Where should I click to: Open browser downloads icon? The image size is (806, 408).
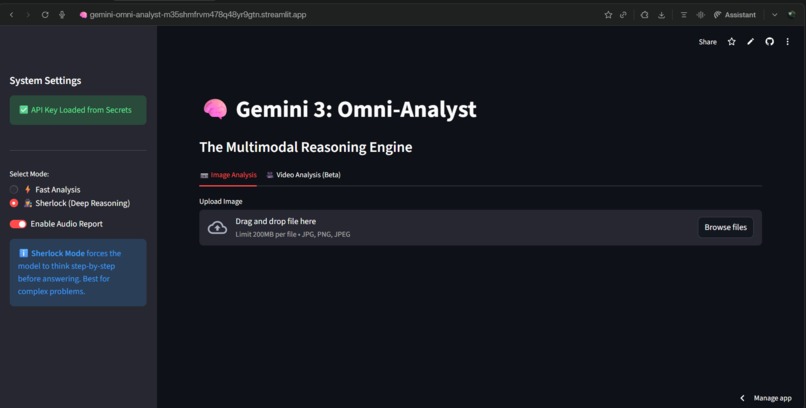[662, 15]
